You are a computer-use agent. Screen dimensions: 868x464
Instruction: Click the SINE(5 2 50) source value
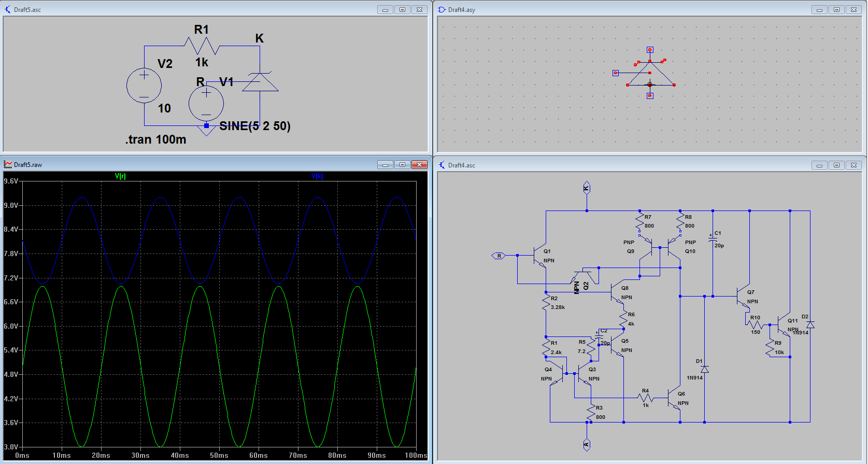(x=255, y=126)
